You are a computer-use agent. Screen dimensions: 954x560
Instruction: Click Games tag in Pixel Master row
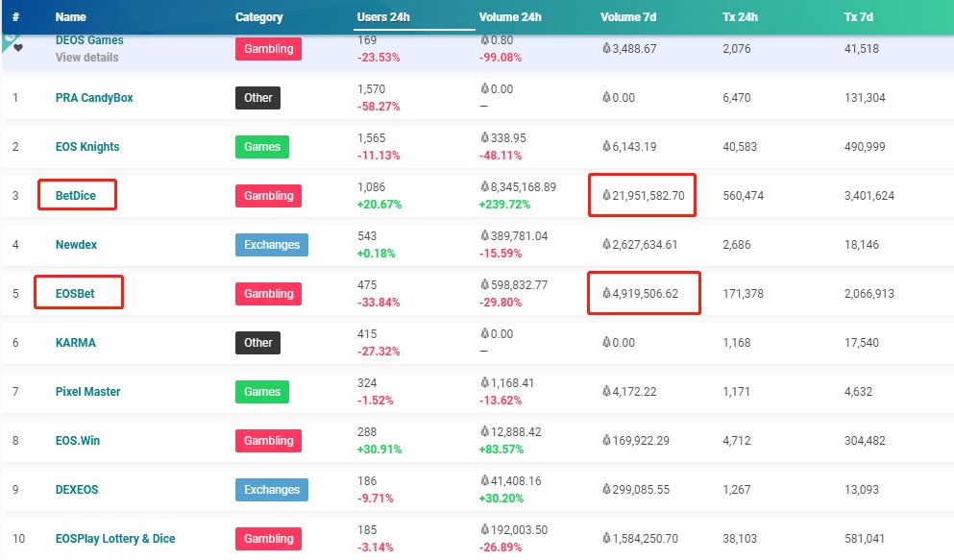(262, 392)
